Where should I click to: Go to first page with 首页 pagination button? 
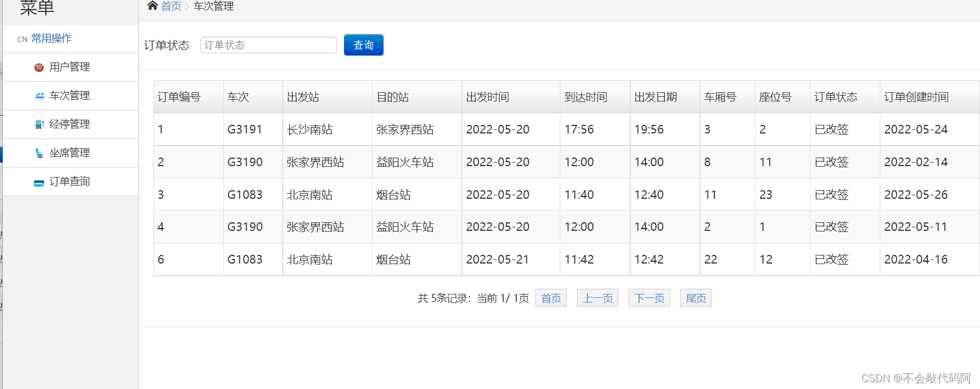[551, 298]
